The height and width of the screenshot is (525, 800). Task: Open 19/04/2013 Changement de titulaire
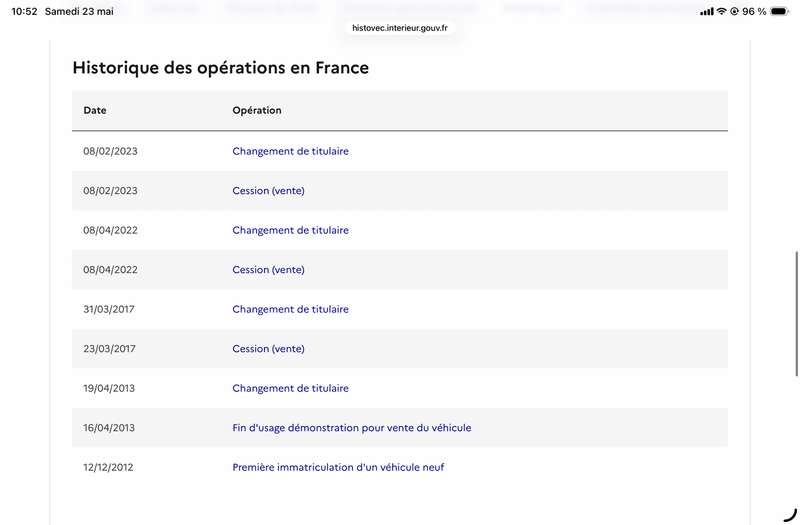pos(290,388)
